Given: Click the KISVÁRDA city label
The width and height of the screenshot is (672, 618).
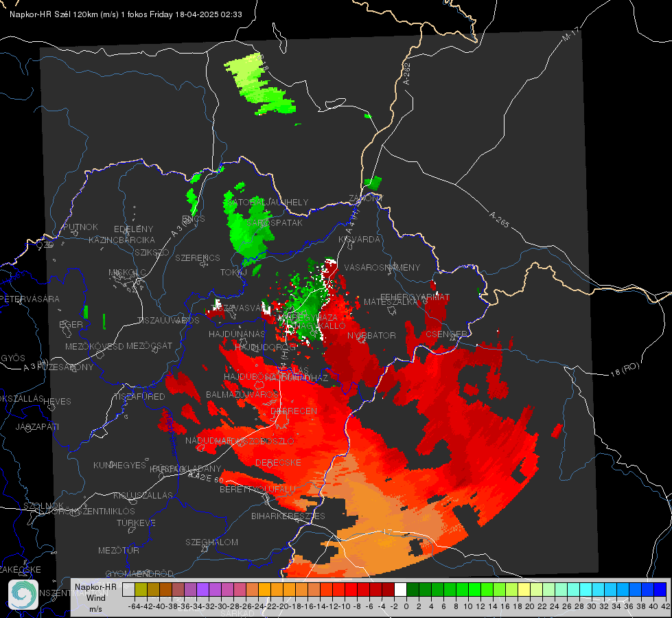Looking at the screenshot, I should (x=360, y=240).
